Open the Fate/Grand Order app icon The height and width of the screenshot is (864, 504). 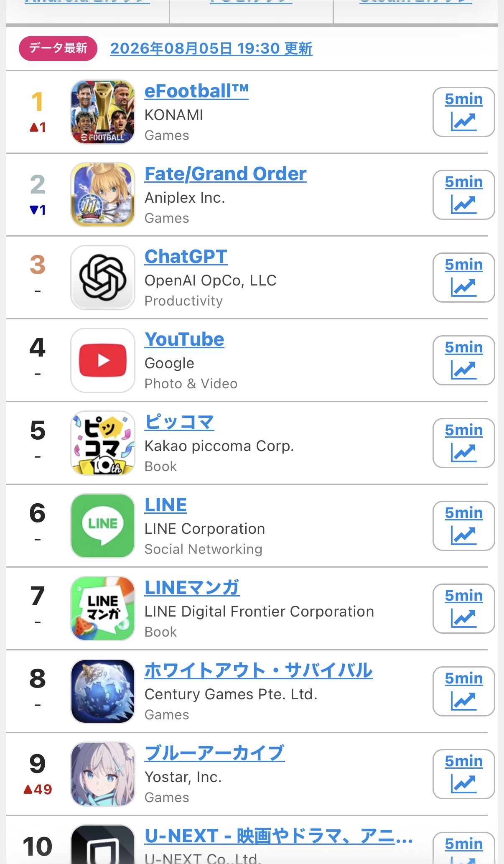point(103,195)
